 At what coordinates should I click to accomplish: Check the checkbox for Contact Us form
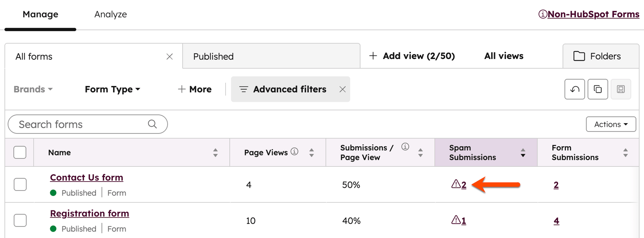[20, 184]
